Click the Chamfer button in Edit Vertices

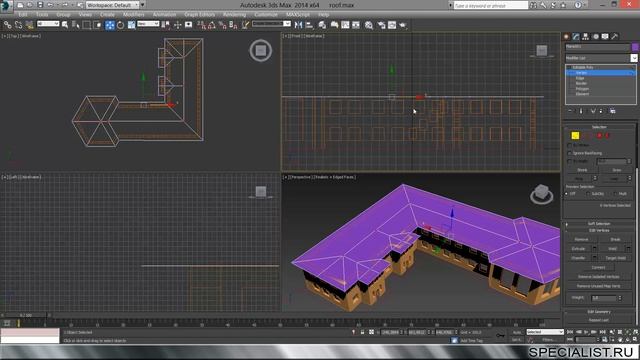click(x=578, y=258)
